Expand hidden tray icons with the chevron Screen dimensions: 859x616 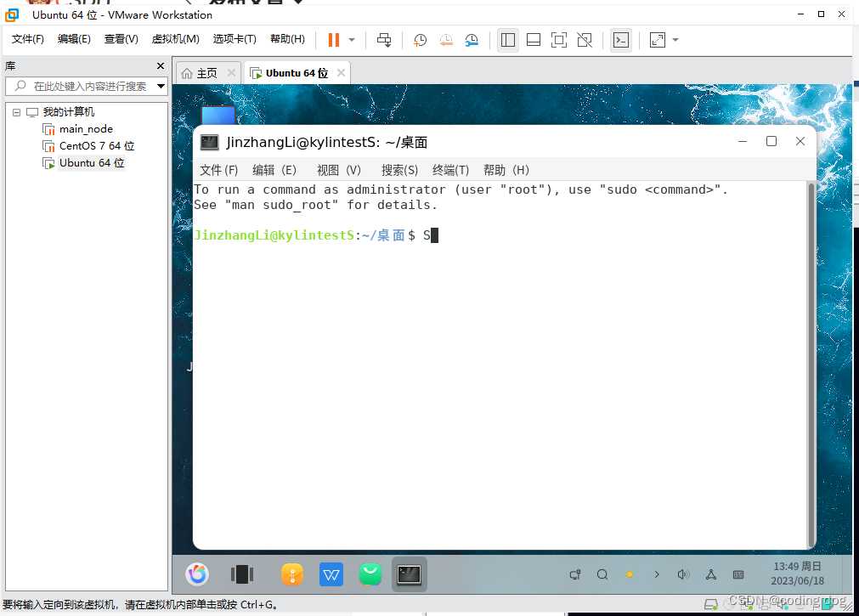click(656, 574)
